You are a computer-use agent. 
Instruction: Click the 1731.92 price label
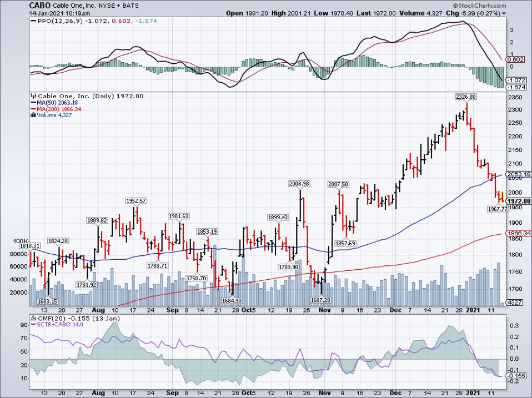point(86,285)
